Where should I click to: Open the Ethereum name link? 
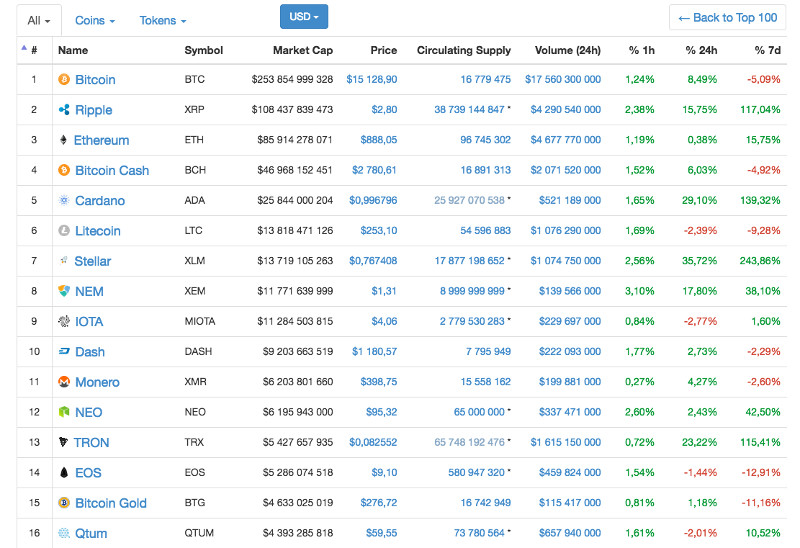(x=102, y=140)
